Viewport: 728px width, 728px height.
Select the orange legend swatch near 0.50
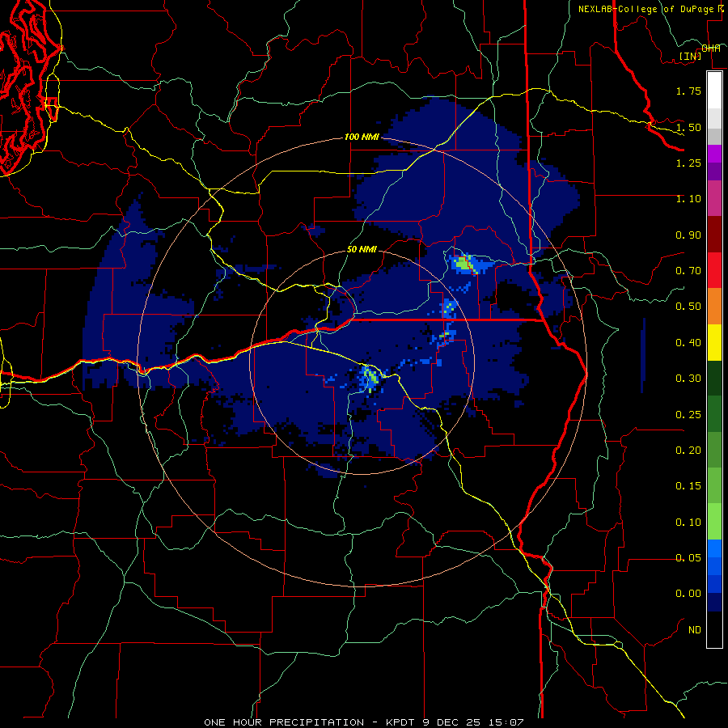[x=714, y=307]
